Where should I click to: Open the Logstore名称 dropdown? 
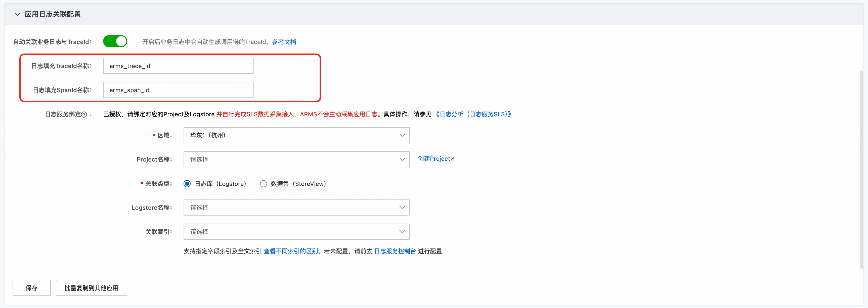pyautogui.click(x=296, y=207)
